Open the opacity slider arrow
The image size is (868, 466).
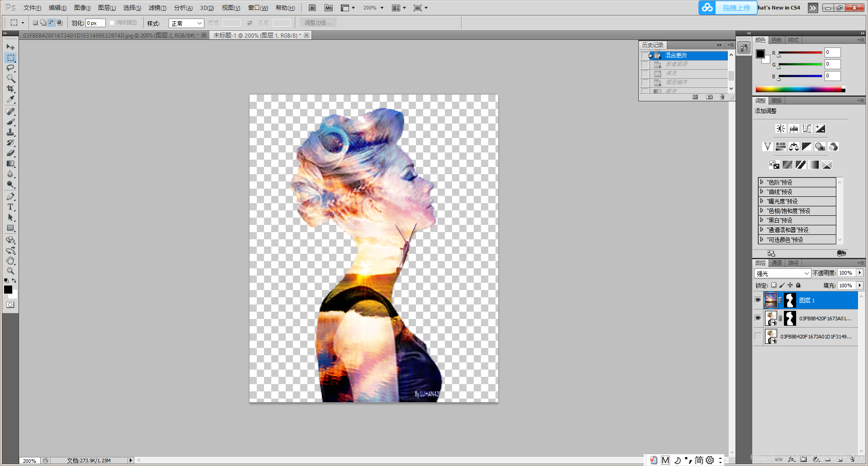[x=859, y=273]
